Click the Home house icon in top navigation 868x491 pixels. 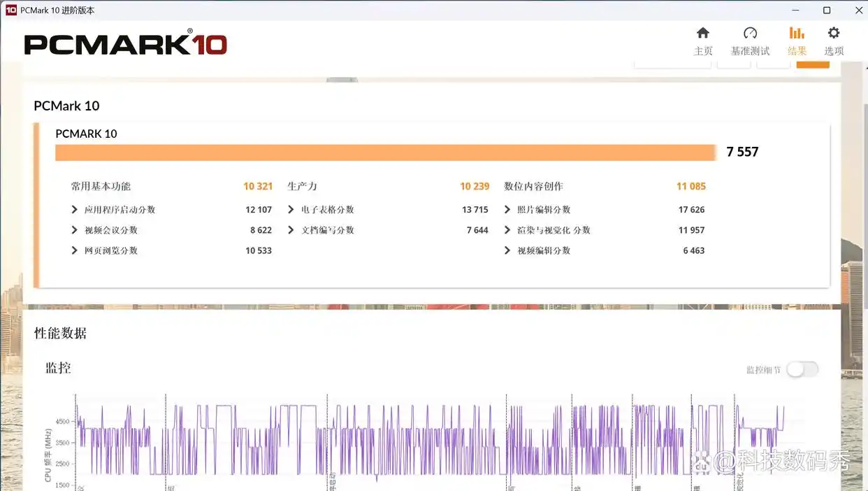703,32
